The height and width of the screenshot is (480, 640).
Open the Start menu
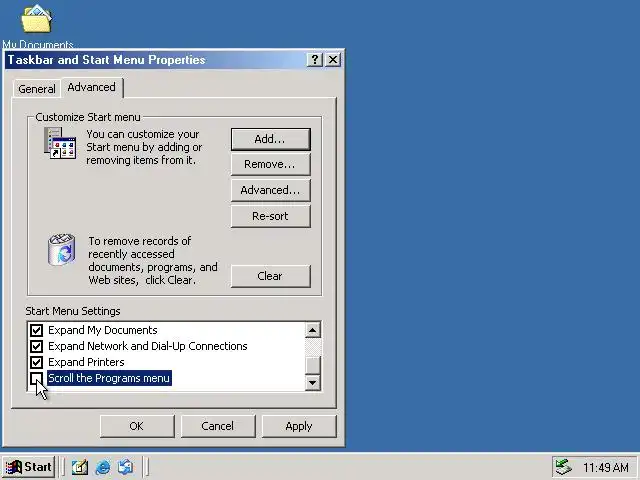[29, 467]
